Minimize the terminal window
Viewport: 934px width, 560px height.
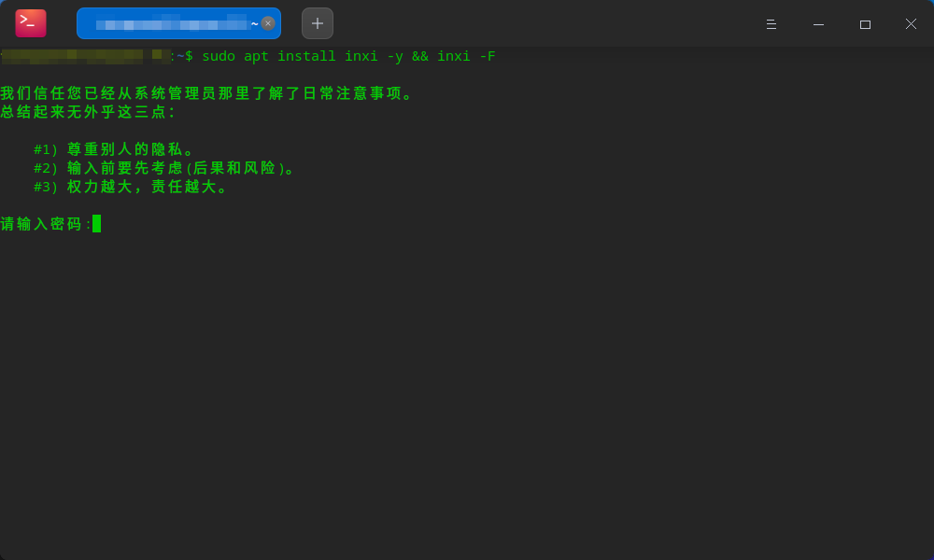click(x=817, y=23)
